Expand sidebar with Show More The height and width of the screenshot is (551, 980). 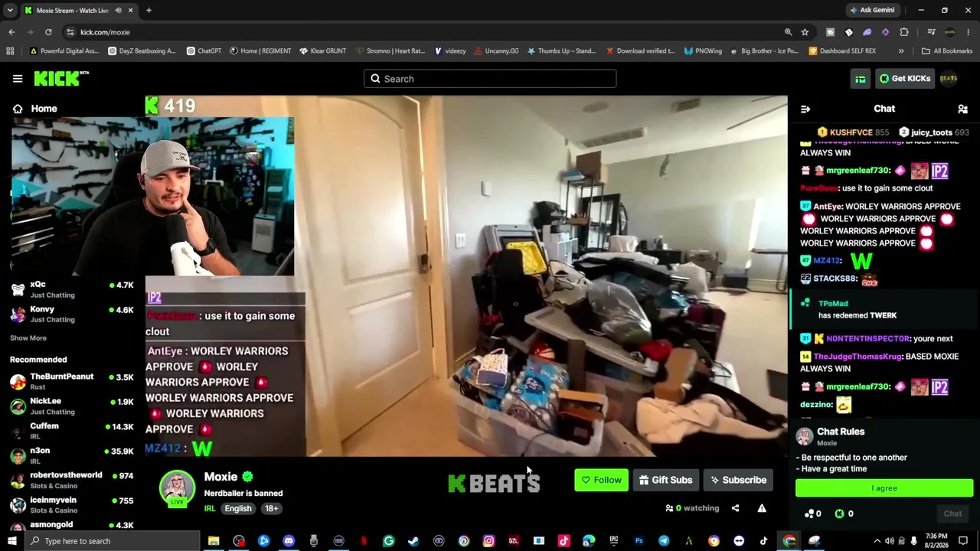pos(28,338)
